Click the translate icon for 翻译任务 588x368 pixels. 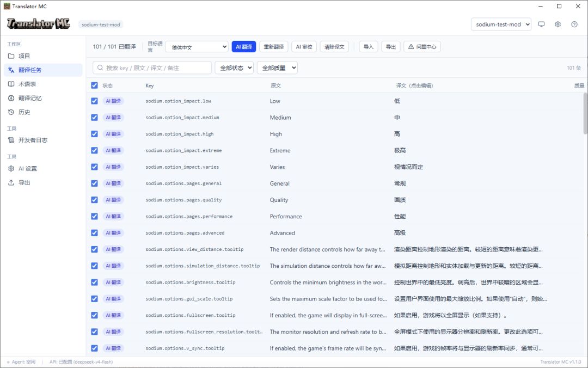pos(11,70)
